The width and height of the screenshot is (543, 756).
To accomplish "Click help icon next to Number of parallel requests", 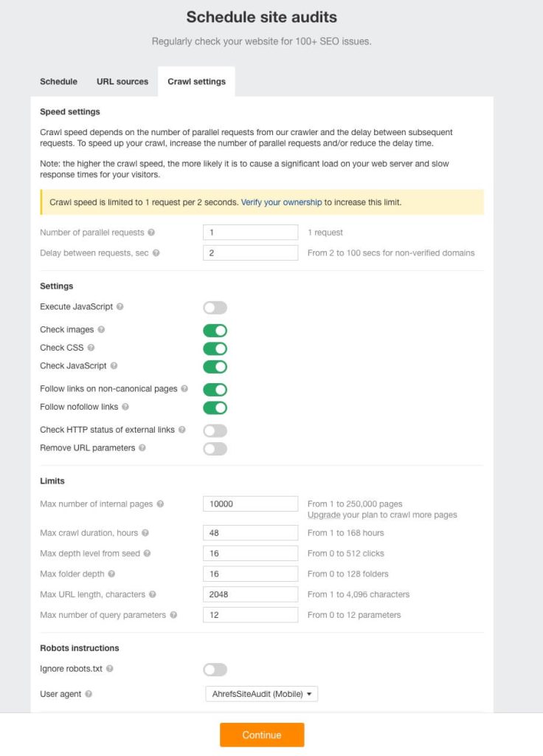I will pos(151,233).
